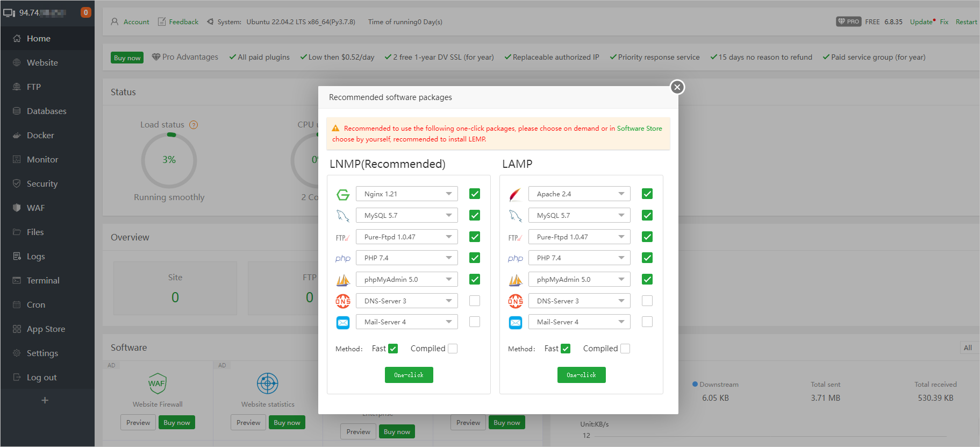980x447 pixels.
Task: Click the Cron sidebar icon
Action: point(17,305)
